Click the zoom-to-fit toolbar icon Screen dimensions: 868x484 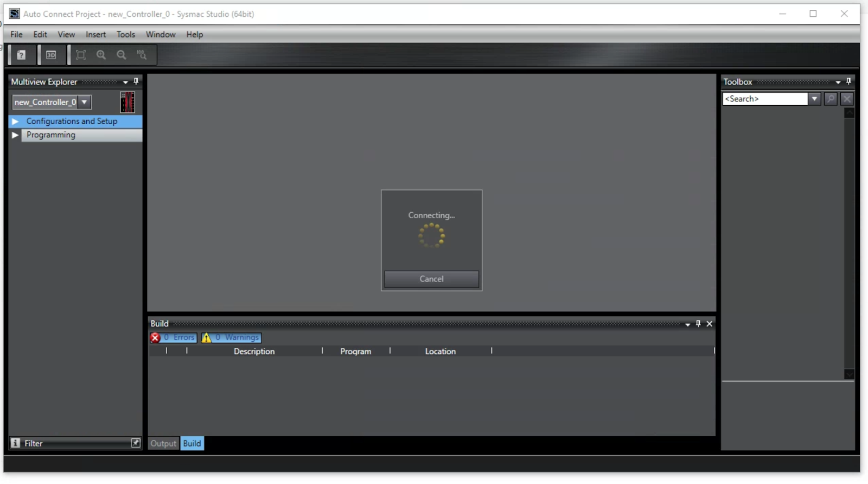tap(81, 55)
